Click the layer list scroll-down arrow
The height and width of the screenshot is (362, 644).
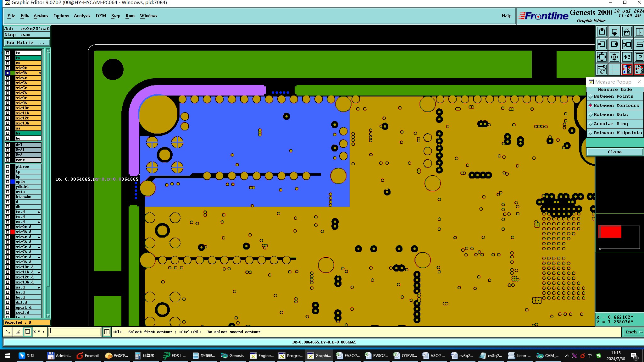click(x=48, y=316)
